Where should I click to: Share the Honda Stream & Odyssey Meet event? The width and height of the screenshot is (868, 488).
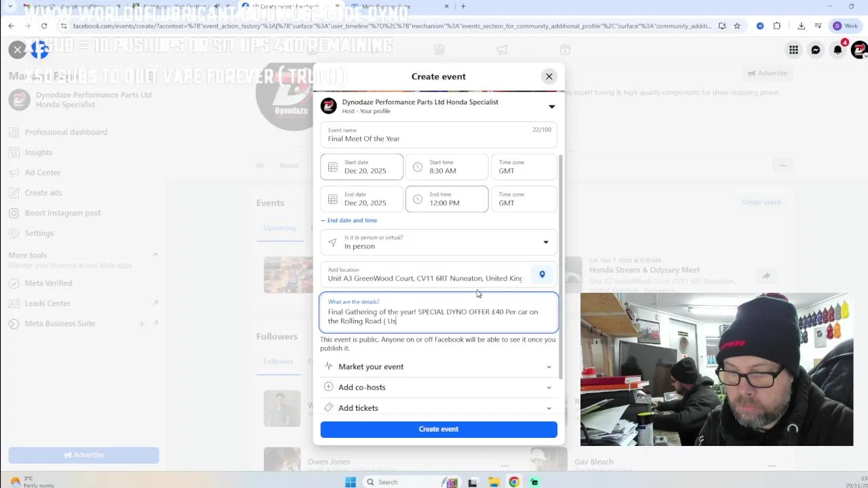click(x=766, y=276)
